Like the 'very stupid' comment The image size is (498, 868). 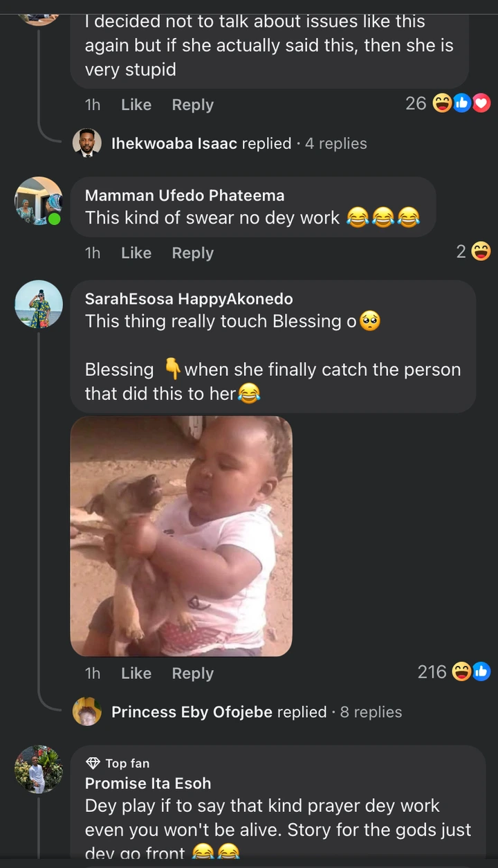136,105
